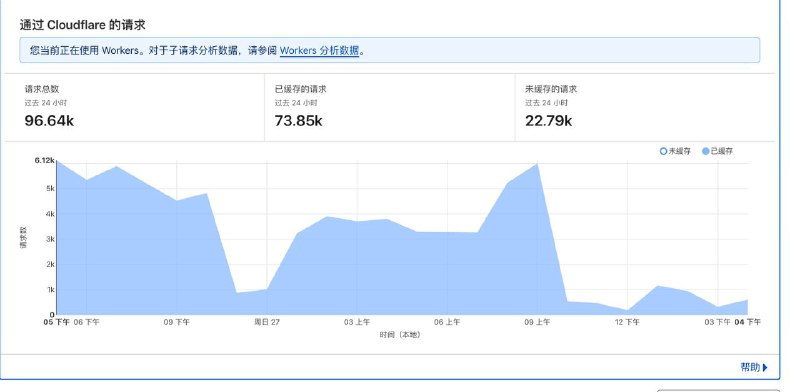Click the 09 上午 x-axis label

pos(537,322)
